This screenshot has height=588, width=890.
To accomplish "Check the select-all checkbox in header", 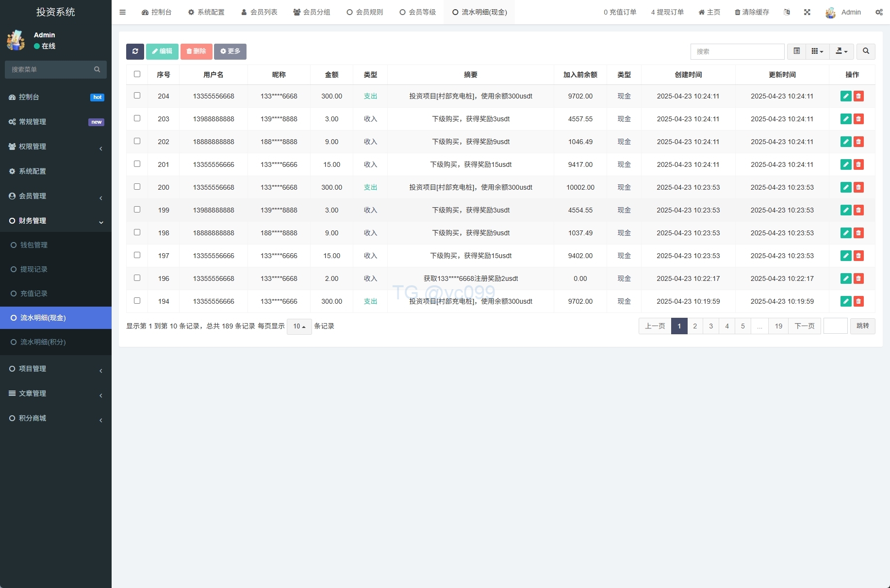I will pos(137,74).
